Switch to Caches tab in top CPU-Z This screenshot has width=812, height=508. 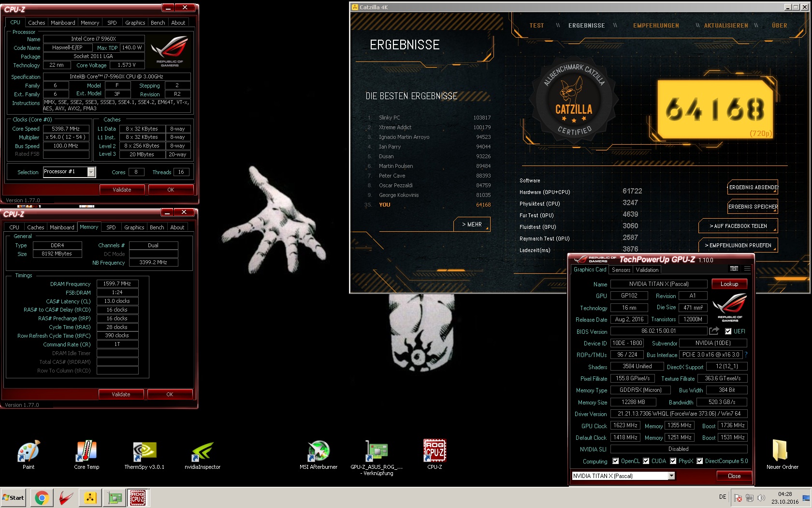(36, 23)
